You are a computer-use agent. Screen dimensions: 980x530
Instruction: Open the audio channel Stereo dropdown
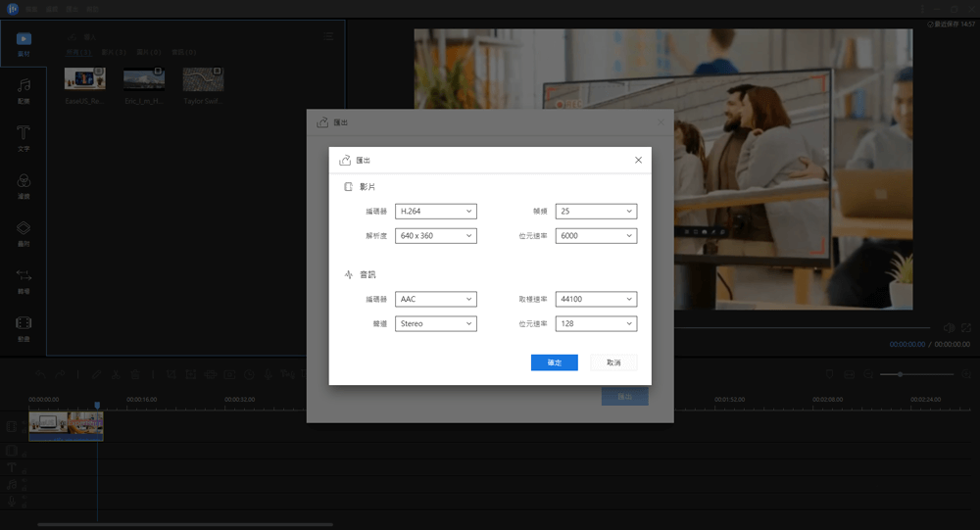pyautogui.click(x=436, y=323)
